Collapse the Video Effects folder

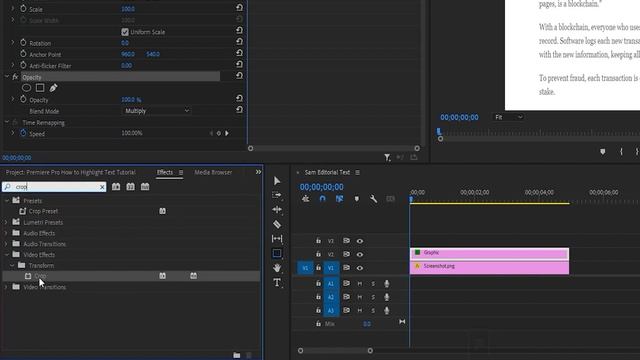(7, 254)
